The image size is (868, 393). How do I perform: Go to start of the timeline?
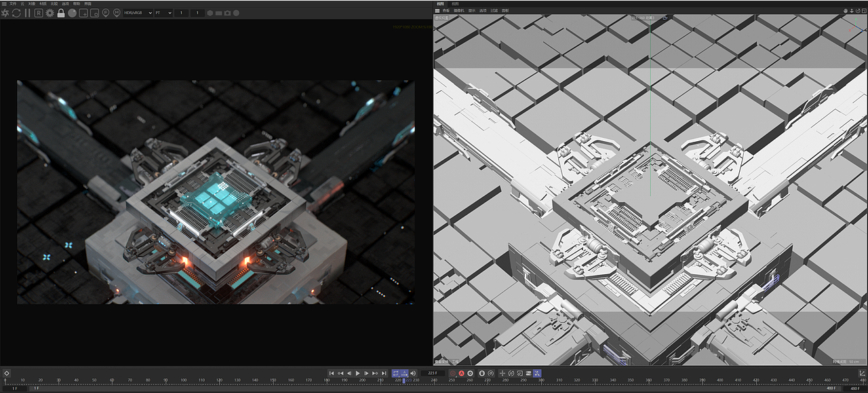click(332, 373)
